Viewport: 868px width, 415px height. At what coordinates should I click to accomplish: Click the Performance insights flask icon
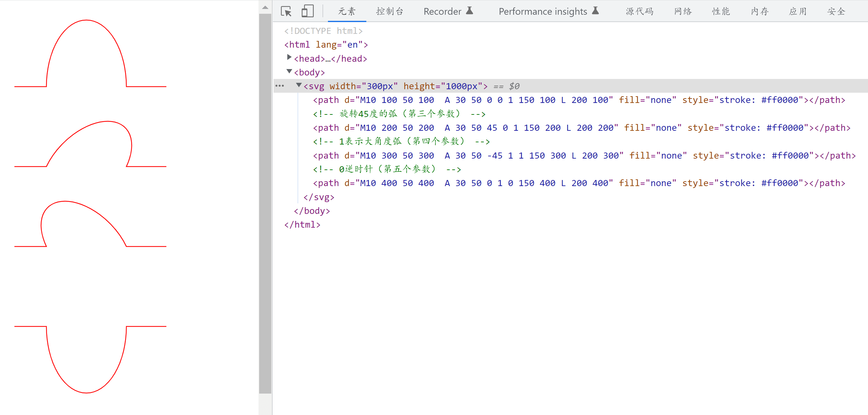(x=595, y=11)
